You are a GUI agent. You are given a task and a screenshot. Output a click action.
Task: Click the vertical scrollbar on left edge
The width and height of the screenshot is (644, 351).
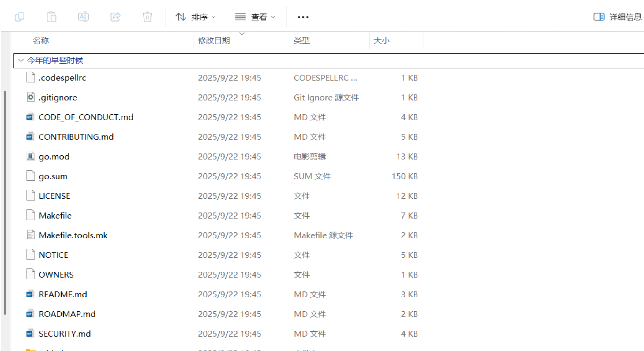point(5,202)
